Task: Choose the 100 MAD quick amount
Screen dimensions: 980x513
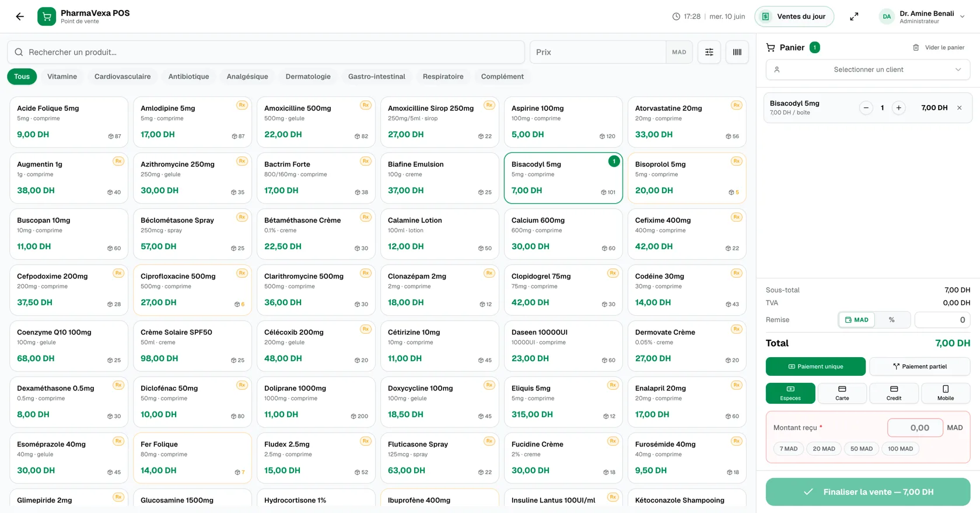Action: (901, 449)
